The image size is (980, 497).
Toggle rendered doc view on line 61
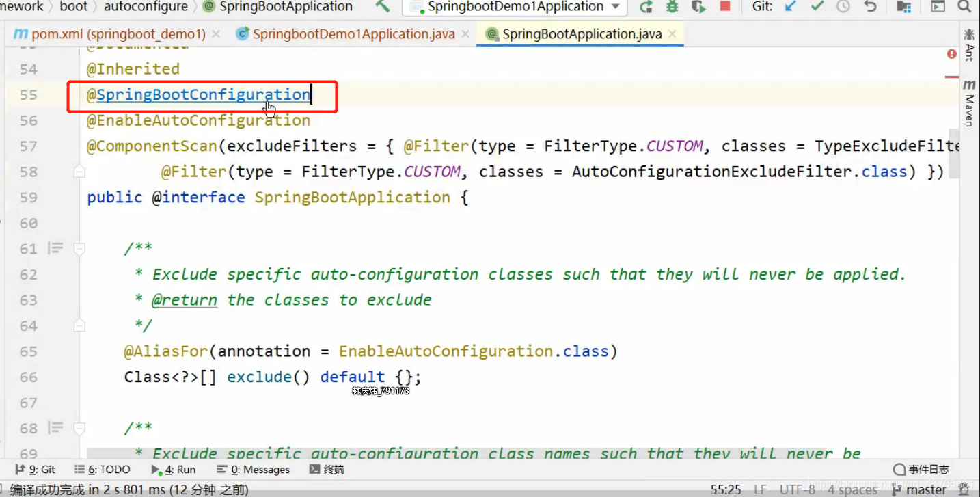click(x=55, y=249)
